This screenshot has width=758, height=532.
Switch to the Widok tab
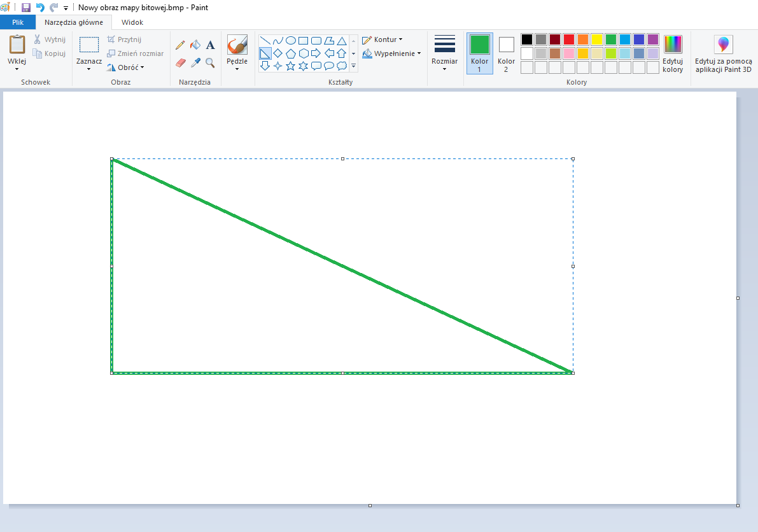coord(132,22)
